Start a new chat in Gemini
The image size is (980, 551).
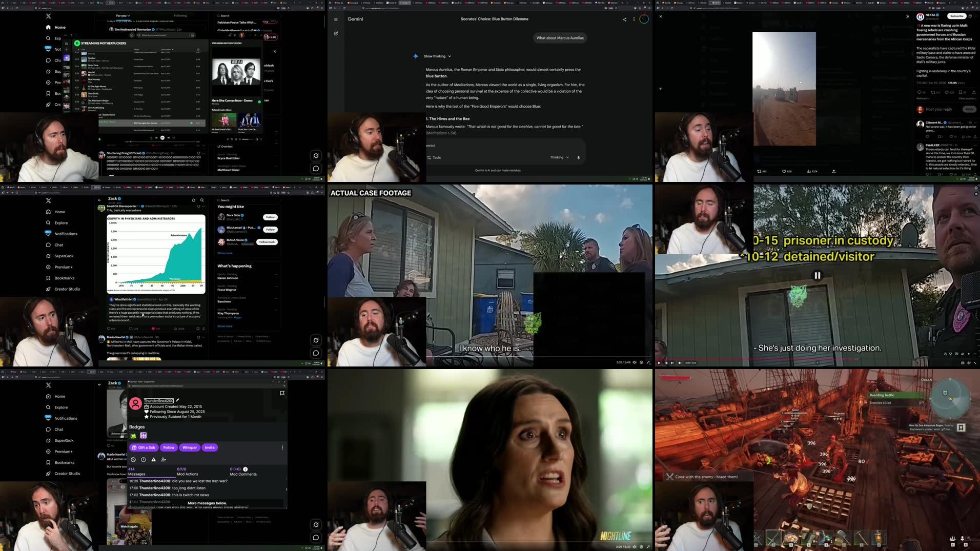336,33
